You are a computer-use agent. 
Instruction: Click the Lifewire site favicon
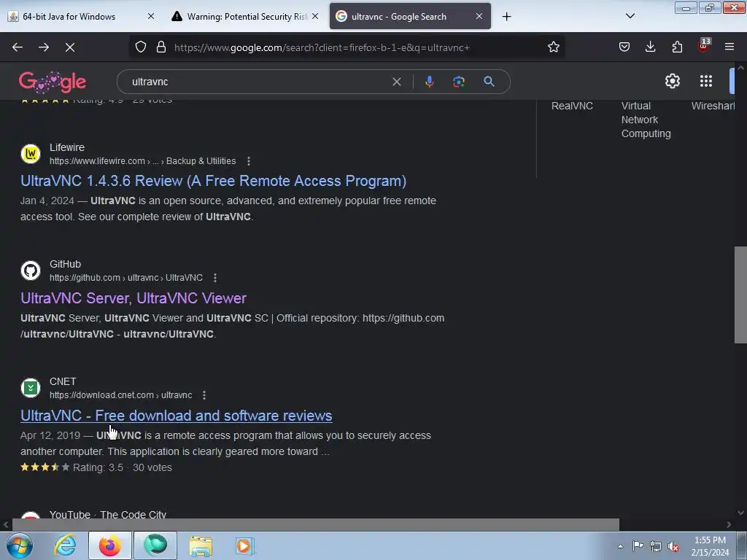(x=31, y=154)
